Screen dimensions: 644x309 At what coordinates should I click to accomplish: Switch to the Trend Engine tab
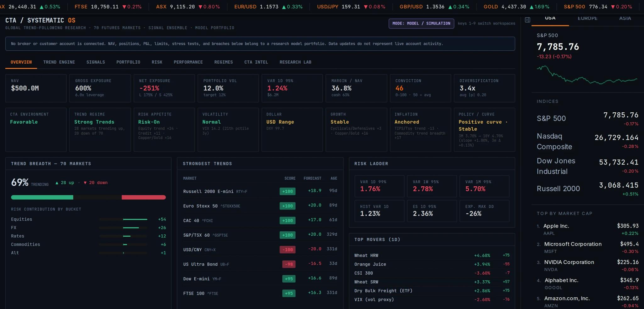pyautogui.click(x=59, y=62)
